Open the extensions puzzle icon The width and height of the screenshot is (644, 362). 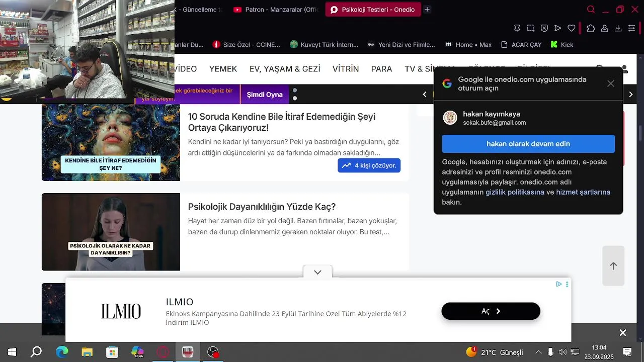point(591,28)
